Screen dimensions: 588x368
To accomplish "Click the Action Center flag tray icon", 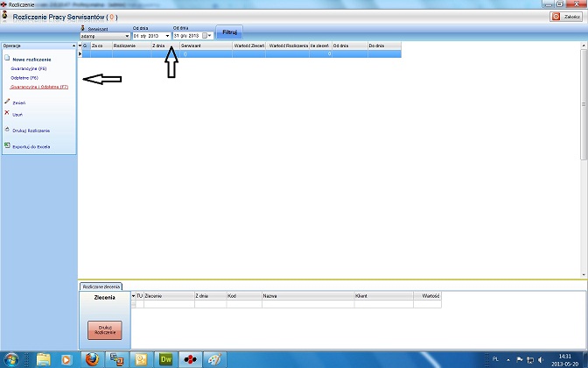I will point(520,360).
